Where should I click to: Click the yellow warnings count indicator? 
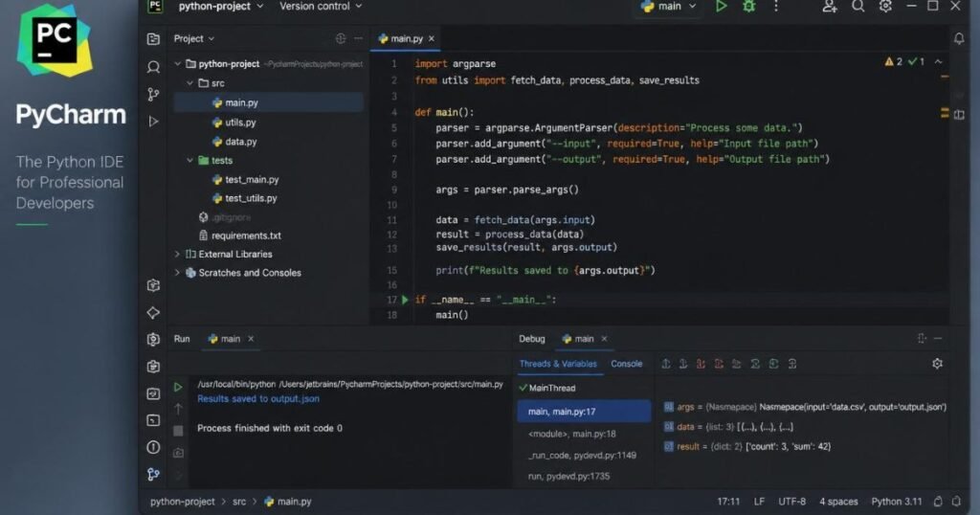coord(893,62)
